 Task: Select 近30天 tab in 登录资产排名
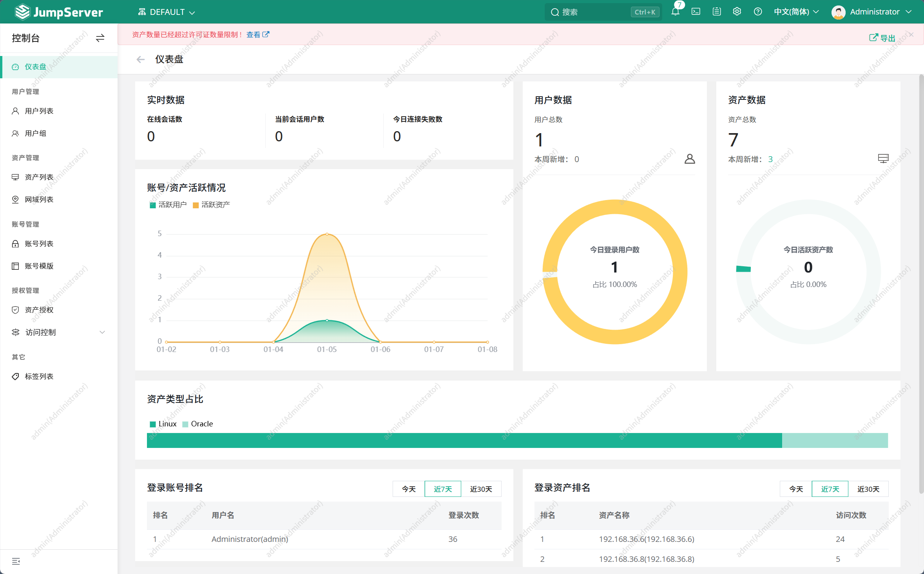(868, 489)
